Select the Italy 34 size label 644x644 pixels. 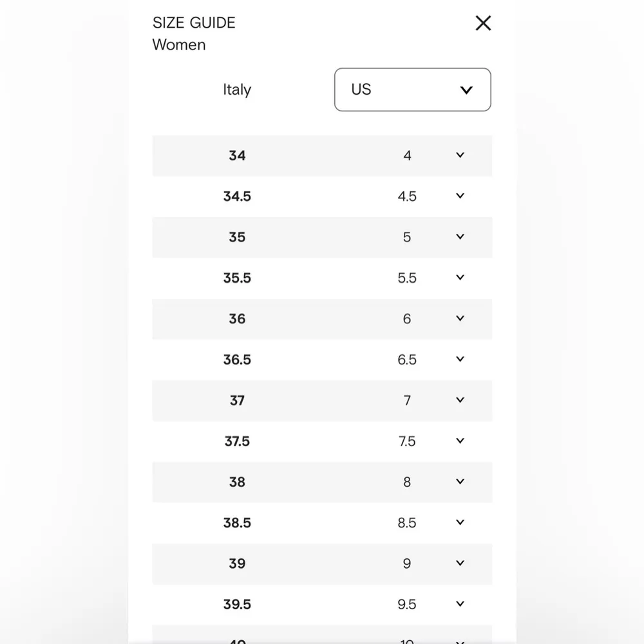point(237,155)
